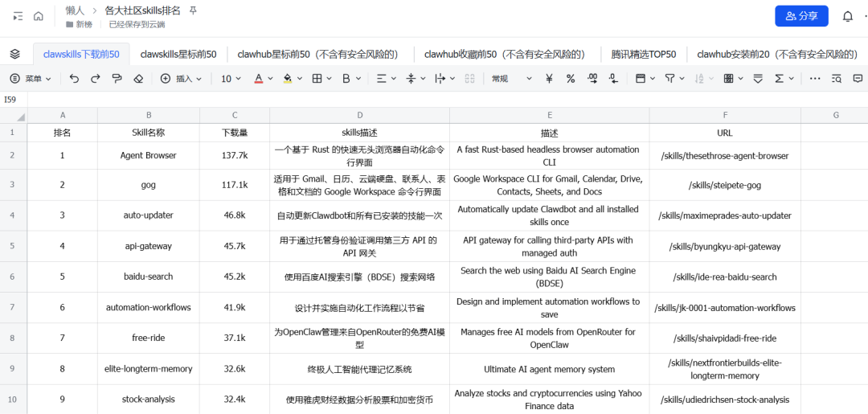Viewport: 868px width, 414px height.
Task: Click the home icon
Action: pyautogui.click(x=38, y=16)
